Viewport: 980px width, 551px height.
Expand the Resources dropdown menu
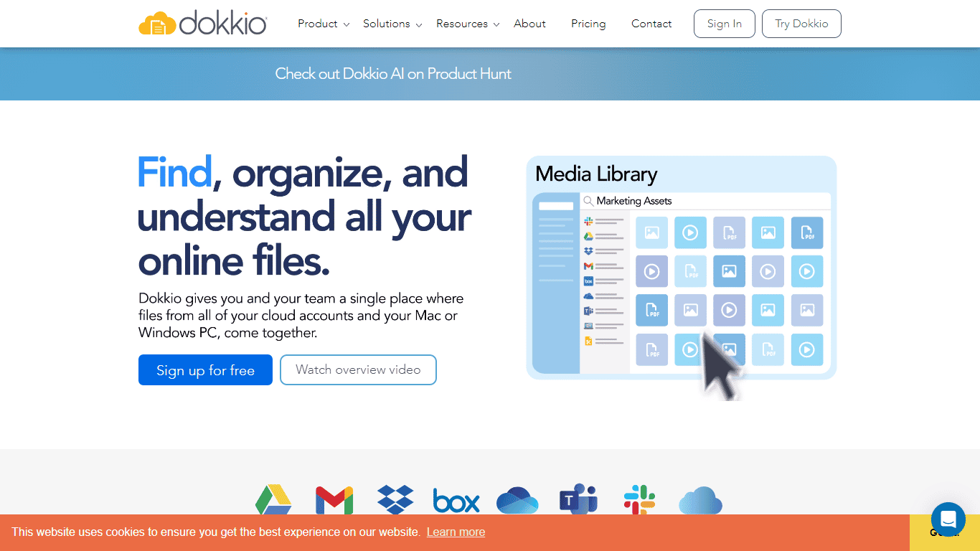468,24
